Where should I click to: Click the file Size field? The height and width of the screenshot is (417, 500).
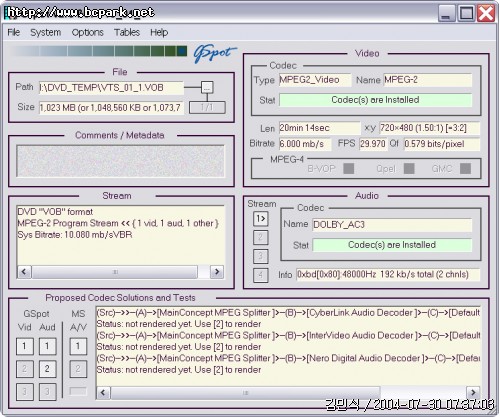point(111,108)
